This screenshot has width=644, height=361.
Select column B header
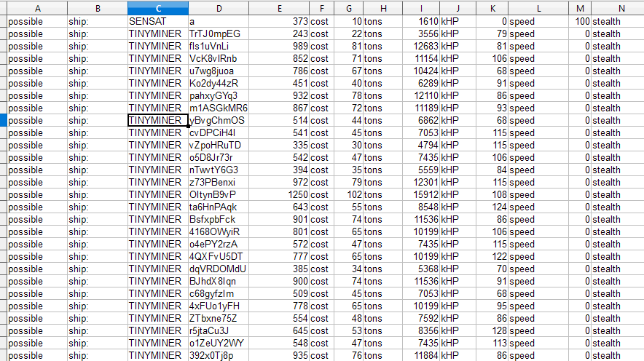click(98, 8)
